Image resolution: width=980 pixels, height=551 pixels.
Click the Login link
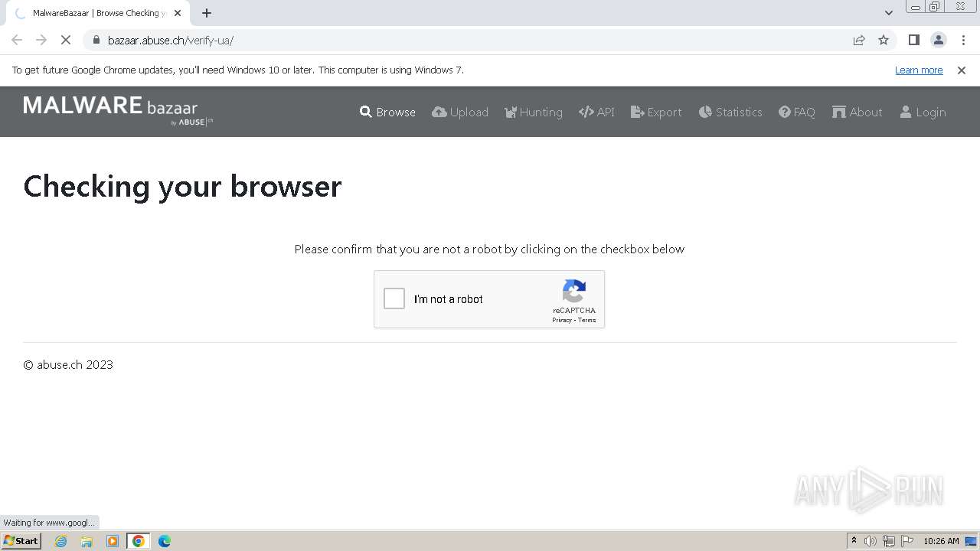click(923, 112)
